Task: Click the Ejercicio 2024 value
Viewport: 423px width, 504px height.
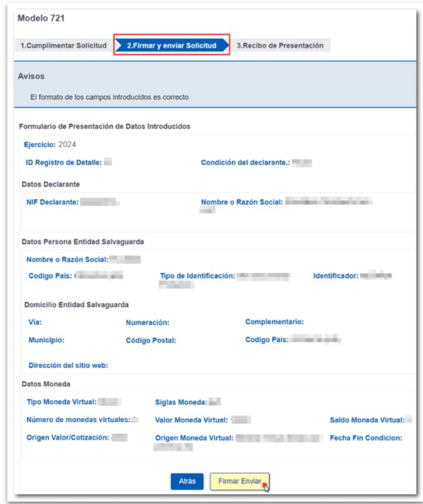Action: coord(66,144)
